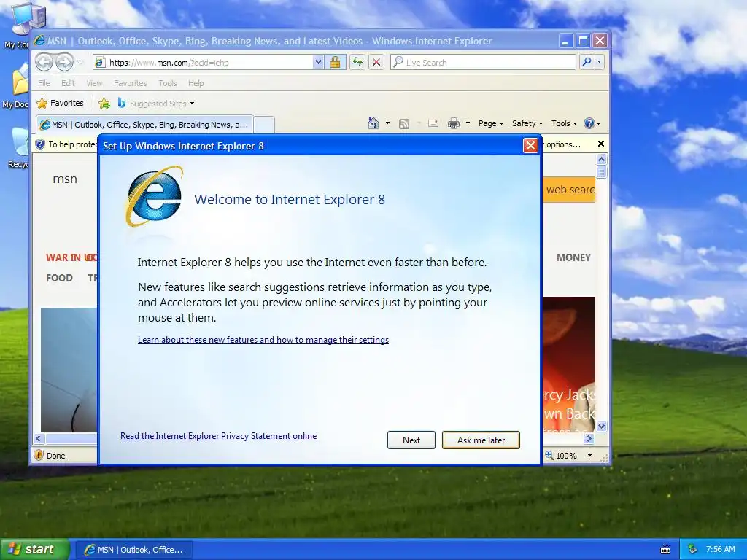Click the Next button in setup dialog
The height and width of the screenshot is (560, 747).
[411, 440]
